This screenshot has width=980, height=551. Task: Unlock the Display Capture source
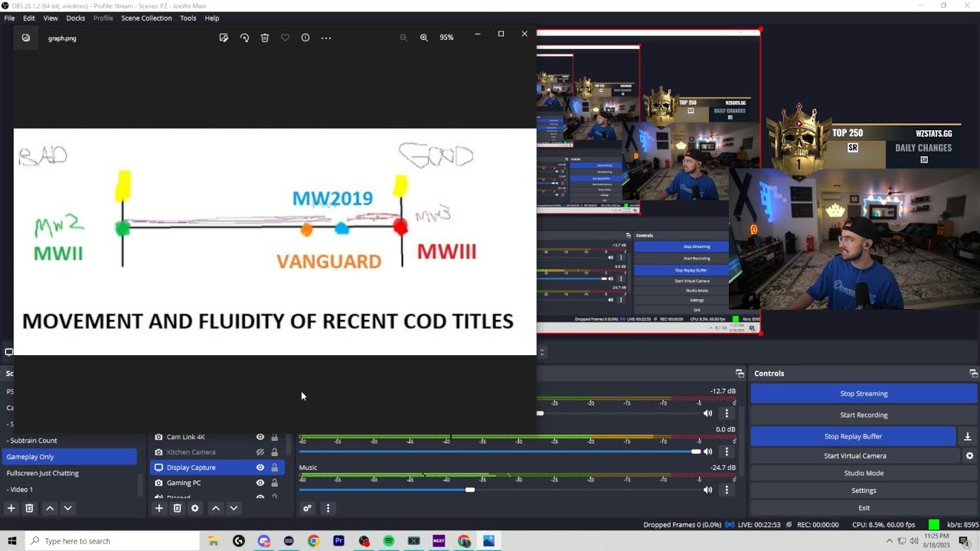coord(274,468)
